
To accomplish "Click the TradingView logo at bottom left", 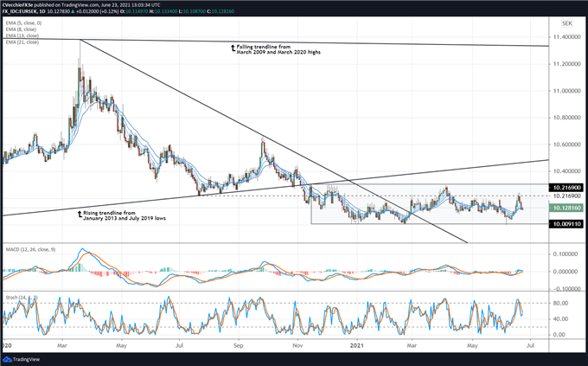I will [22, 359].
